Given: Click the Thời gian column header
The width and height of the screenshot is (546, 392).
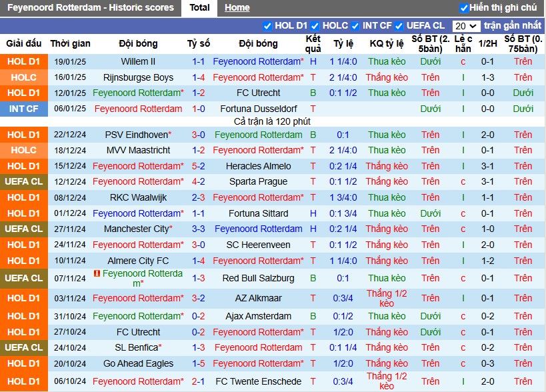Looking at the screenshot, I should click(x=70, y=43).
